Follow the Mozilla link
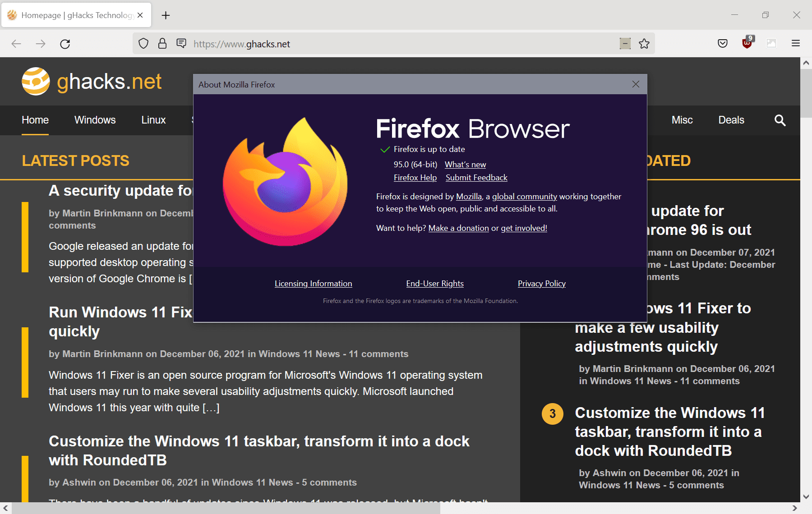This screenshot has width=812, height=514. pos(469,197)
